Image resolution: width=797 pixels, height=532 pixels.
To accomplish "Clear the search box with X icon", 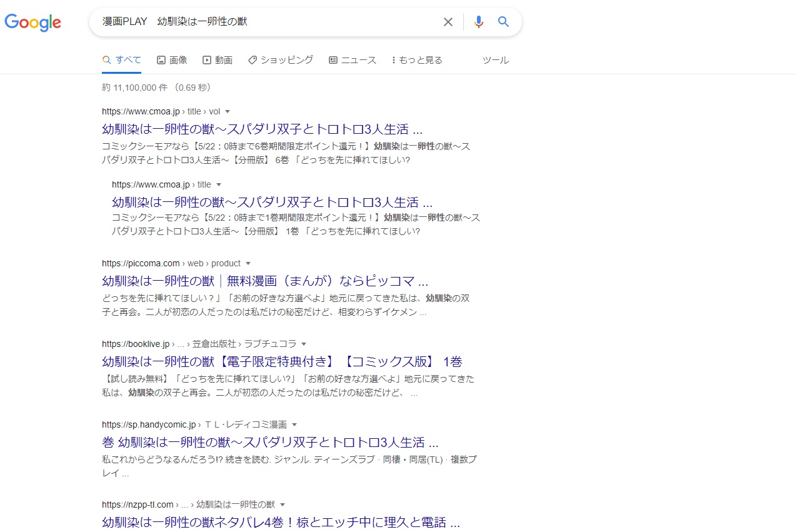I will tap(448, 22).
